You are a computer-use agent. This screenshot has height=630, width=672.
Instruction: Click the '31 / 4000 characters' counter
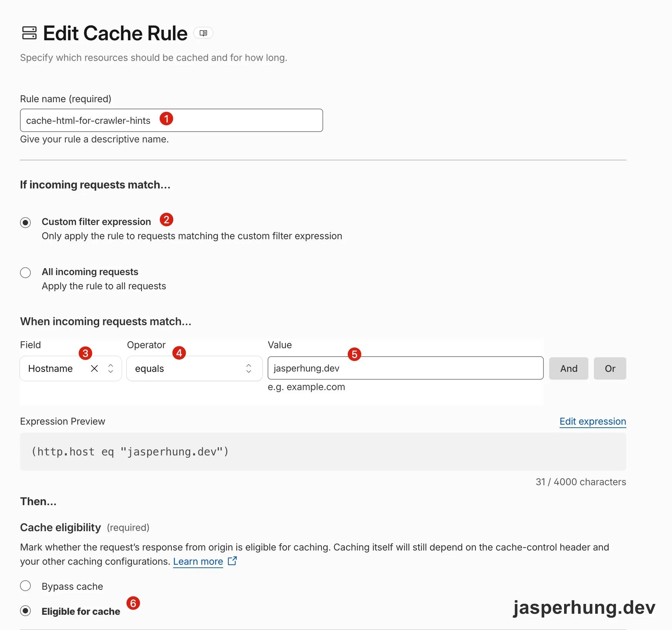581,482
